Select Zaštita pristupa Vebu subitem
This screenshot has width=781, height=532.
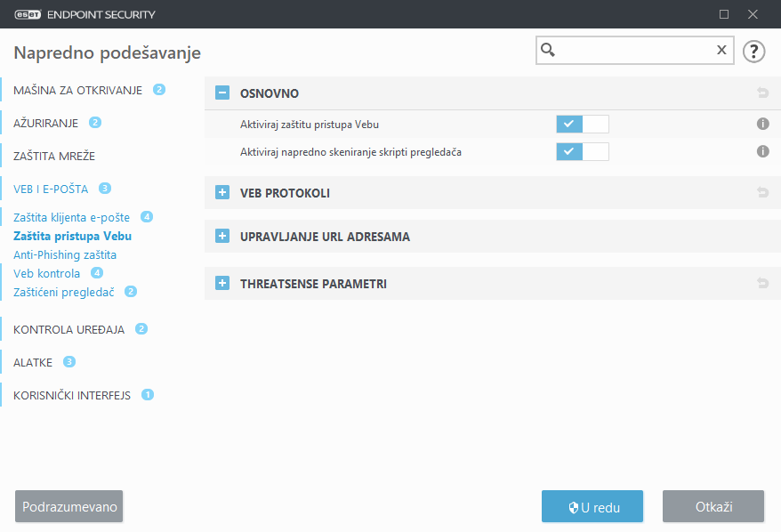tap(73, 236)
